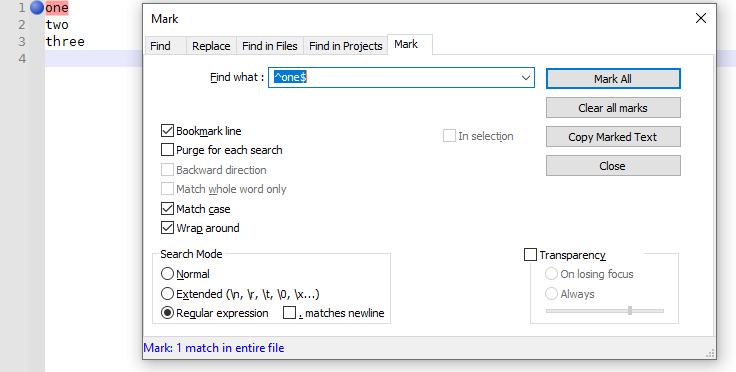Click Copy Marked Text button

click(x=613, y=137)
